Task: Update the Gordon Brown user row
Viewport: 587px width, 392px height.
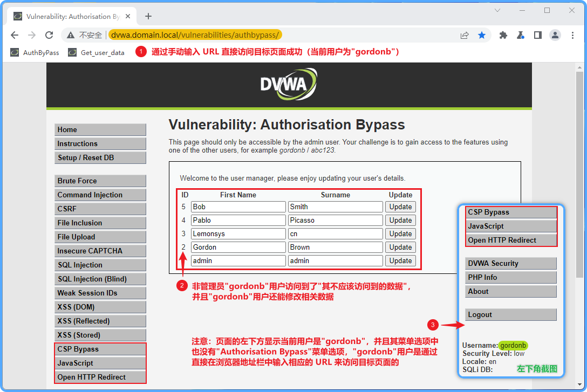Action: pyautogui.click(x=400, y=247)
